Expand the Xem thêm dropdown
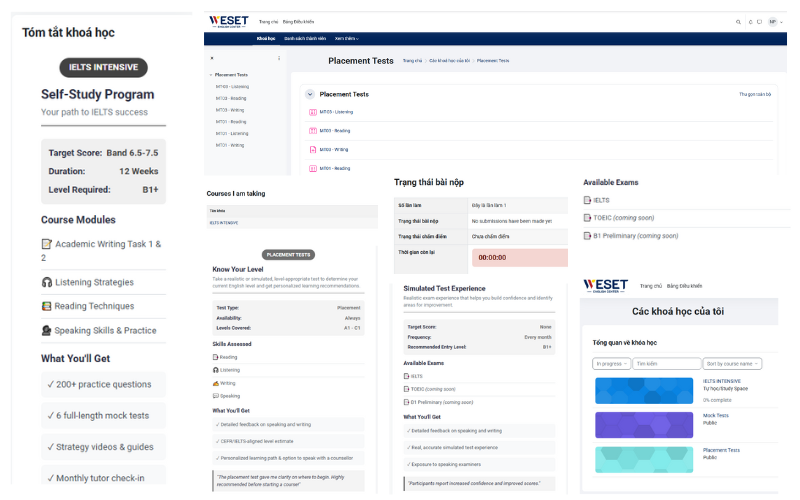This screenshot has width=800, height=500. [347, 39]
